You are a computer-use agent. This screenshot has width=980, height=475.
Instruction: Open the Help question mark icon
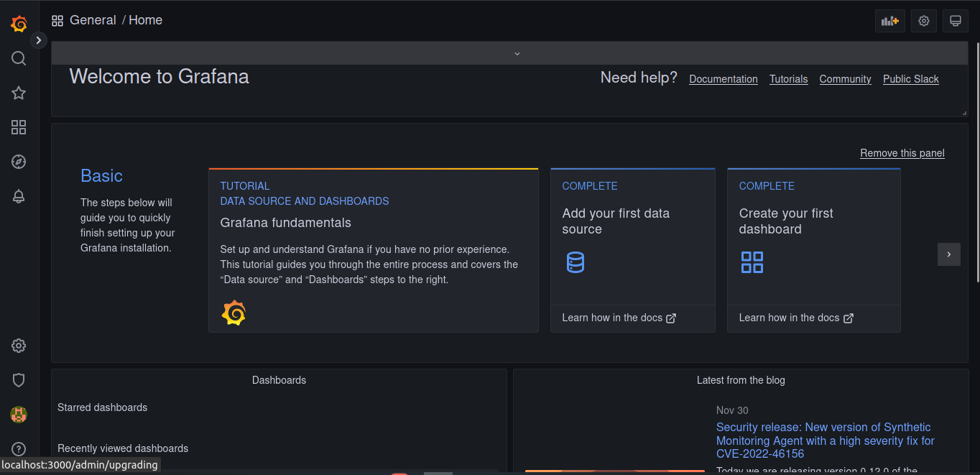point(19,449)
